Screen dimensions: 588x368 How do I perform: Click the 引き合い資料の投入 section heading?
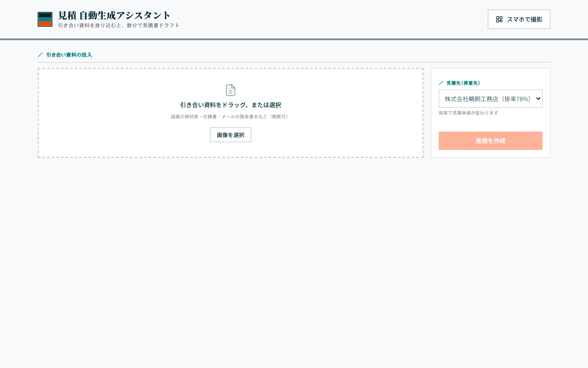coord(69,55)
